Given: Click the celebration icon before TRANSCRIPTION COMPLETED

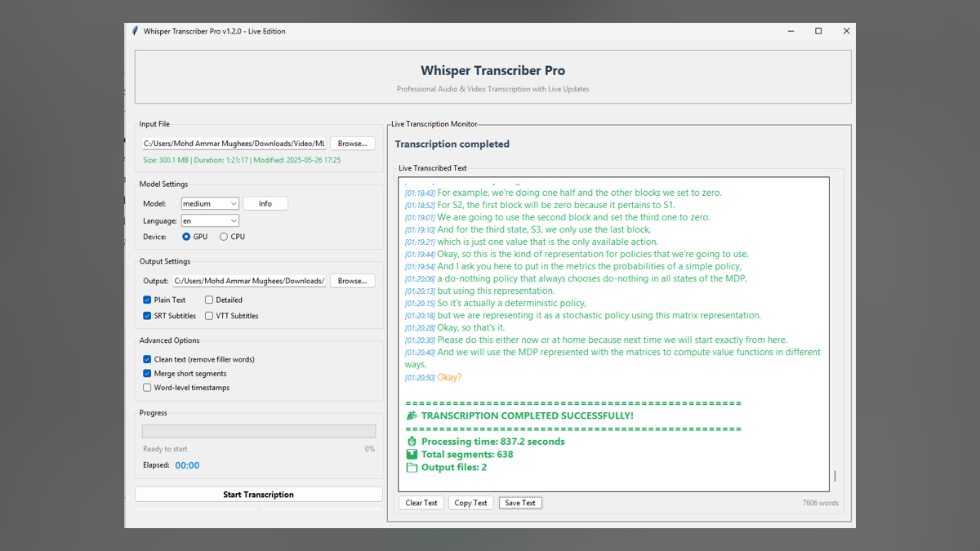Looking at the screenshot, I should (412, 415).
